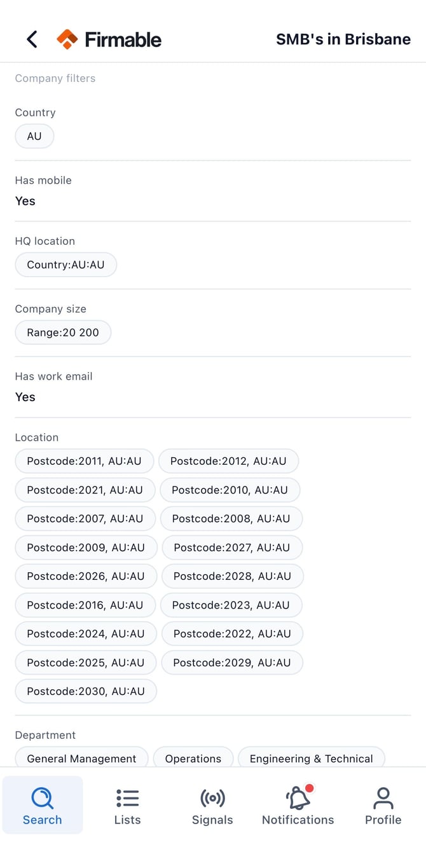Click the SMB's in Brisbane title
Screen dimensions: 426x868
343,39
